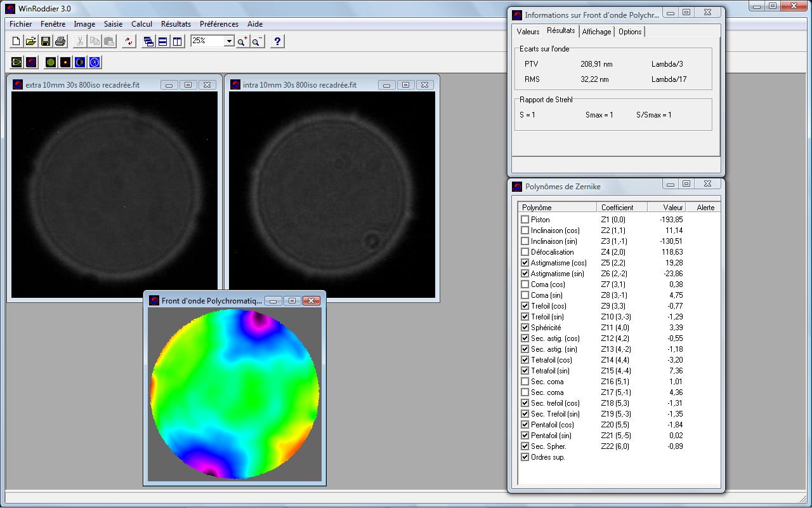Screen dimensions: 812x508
Task: Click the blue question mark help icon
Action: 277,41
